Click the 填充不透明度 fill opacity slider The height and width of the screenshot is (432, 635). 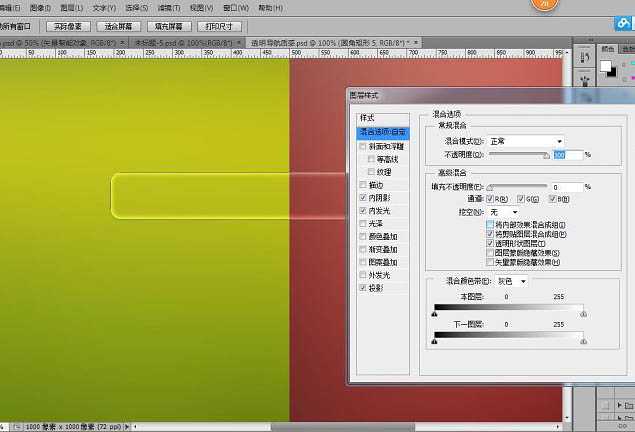click(x=518, y=187)
